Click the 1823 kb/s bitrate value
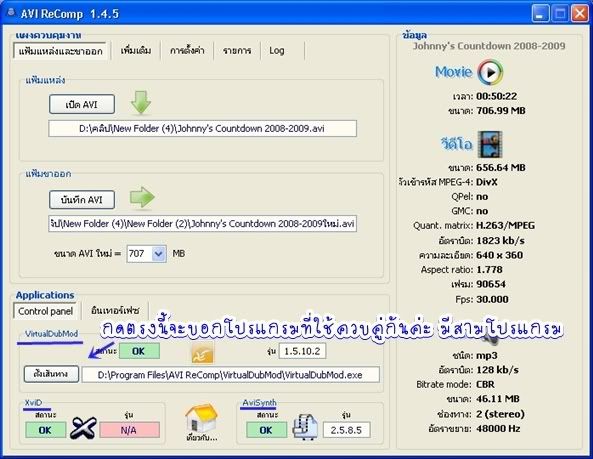 [500, 241]
